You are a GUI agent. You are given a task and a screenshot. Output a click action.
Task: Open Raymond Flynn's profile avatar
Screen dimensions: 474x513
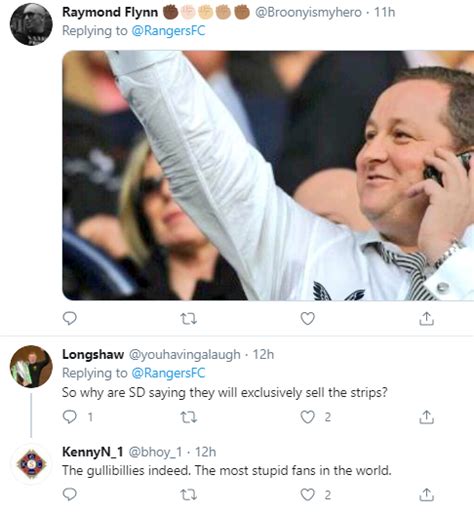31,24
